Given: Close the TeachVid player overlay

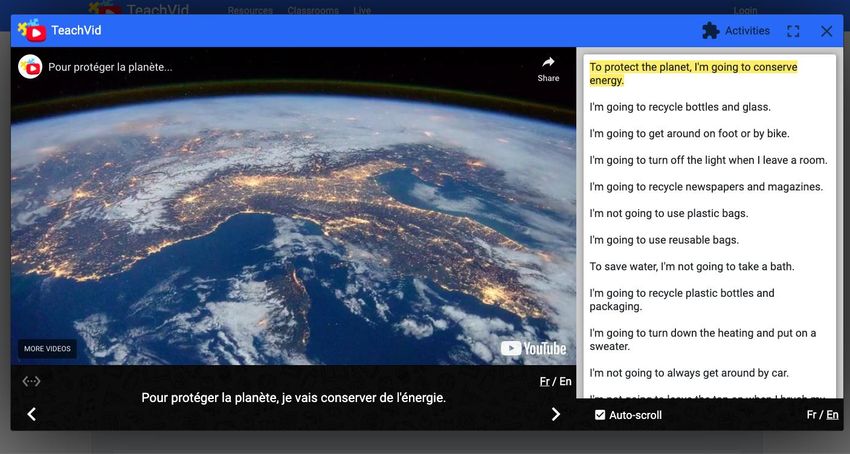Looking at the screenshot, I should [x=826, y=31].
